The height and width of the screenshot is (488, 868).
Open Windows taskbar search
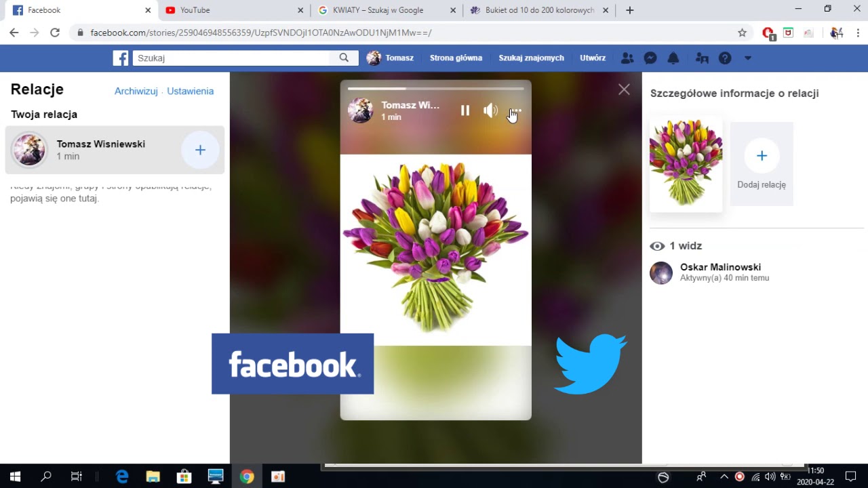click(x=46, y=476)
